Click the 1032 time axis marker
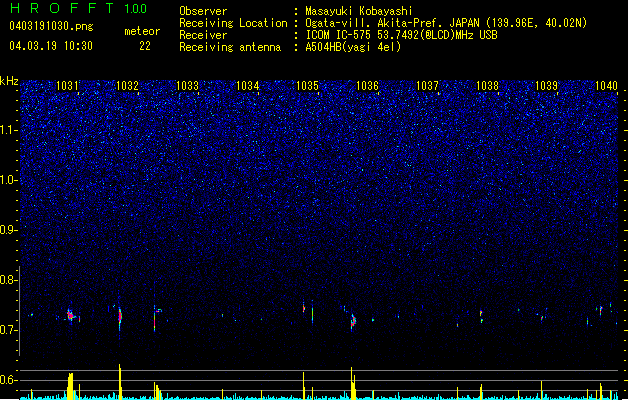Viewport: 629px width, 400px height. 127,86
